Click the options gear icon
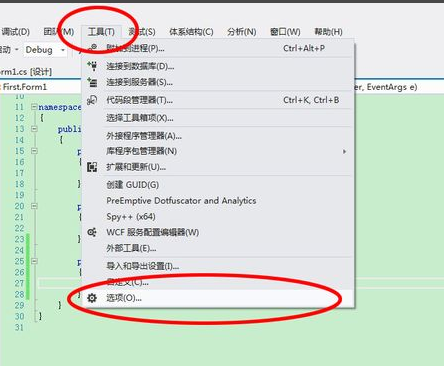The image size is (444, 366). tap(92, 298)
